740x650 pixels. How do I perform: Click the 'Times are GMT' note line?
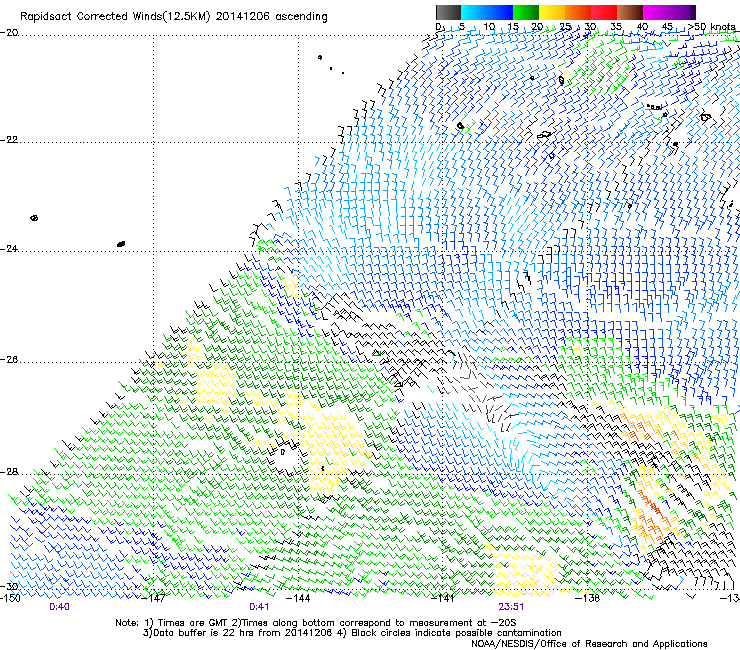point(316,623)
